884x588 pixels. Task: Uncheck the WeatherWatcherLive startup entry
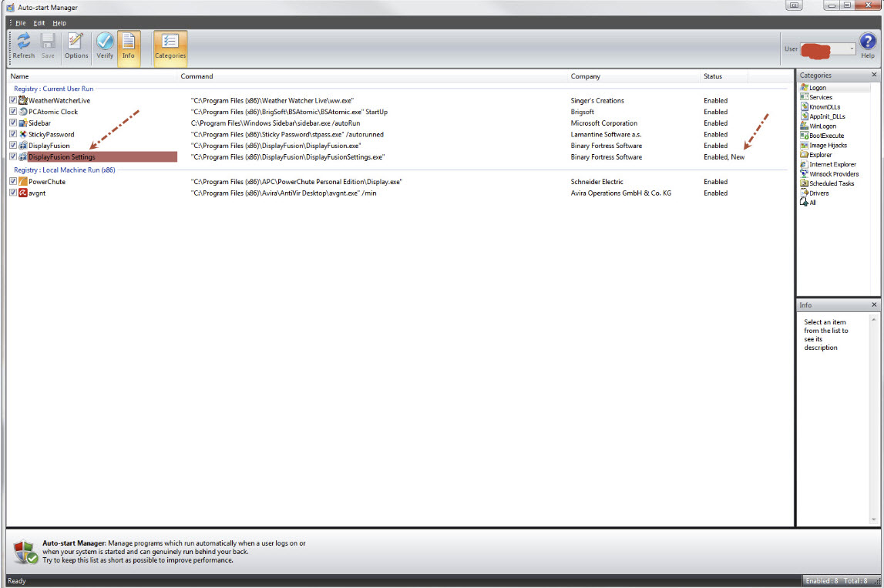13,100
